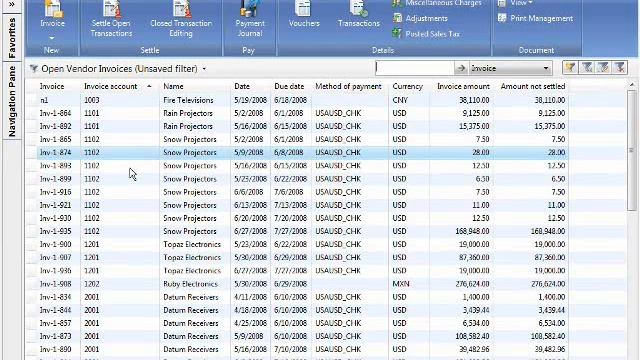Tick the checkbox for Inv-1-873
This screenshot has width=640, height=360.
[x=32, y=336]
